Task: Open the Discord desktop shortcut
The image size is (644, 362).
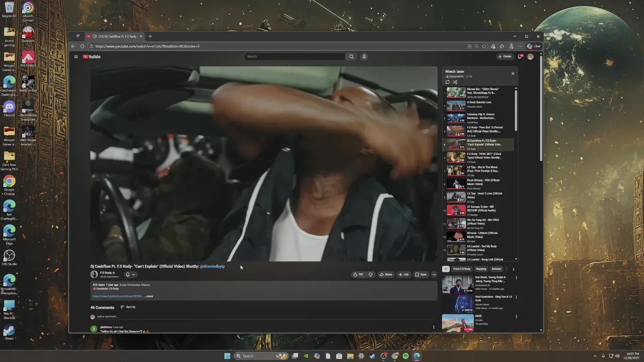Action: (x=9, y=109)
